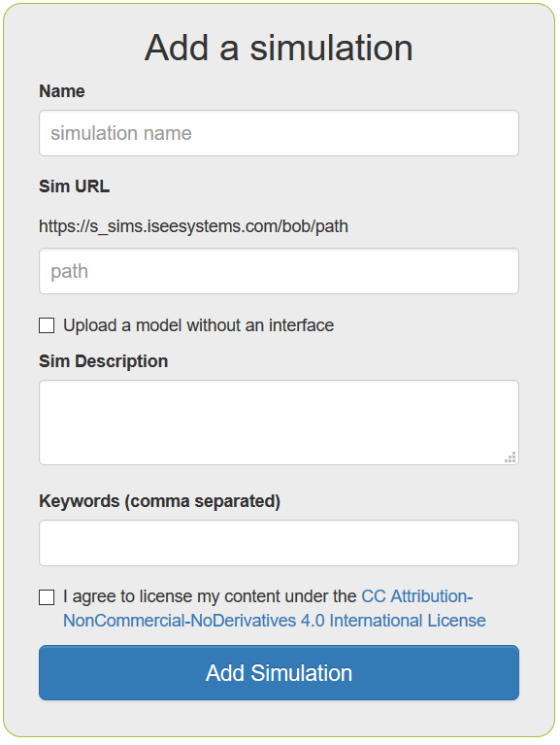560x745 pixels.
Task: Submit form with Add Simulation button
Action: coord(280,673)
